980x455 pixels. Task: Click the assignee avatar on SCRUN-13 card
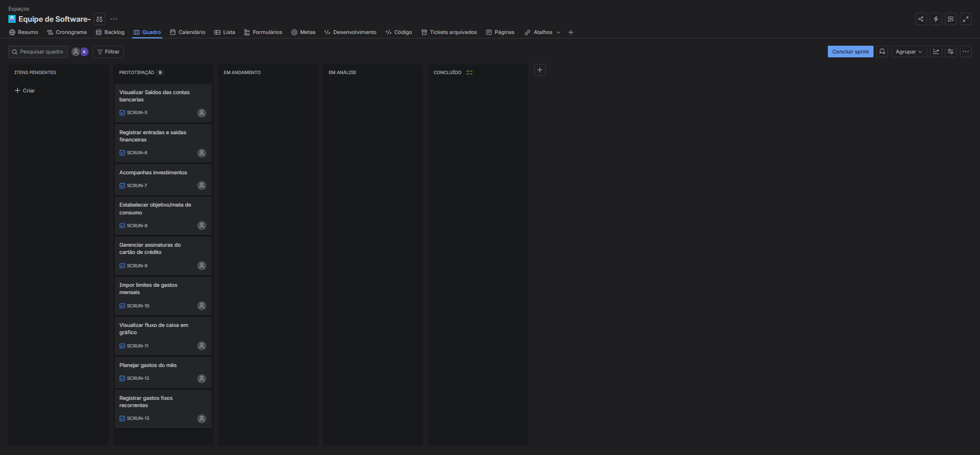[202, 419]
